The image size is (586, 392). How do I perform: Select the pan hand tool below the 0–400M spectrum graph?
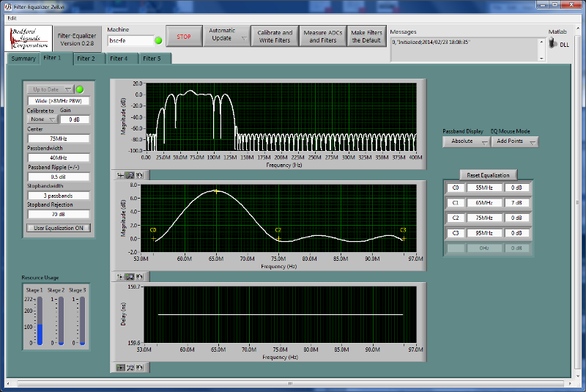point(139,175)
